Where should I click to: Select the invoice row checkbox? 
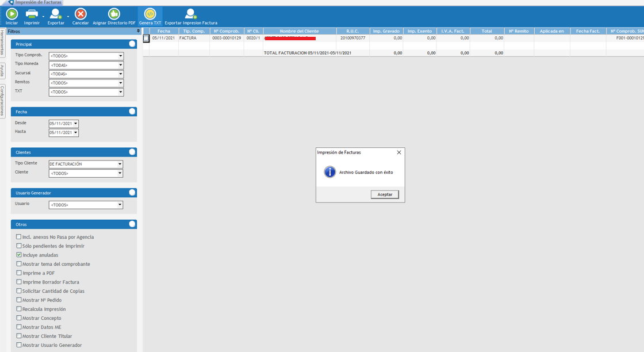click(146, 39)
